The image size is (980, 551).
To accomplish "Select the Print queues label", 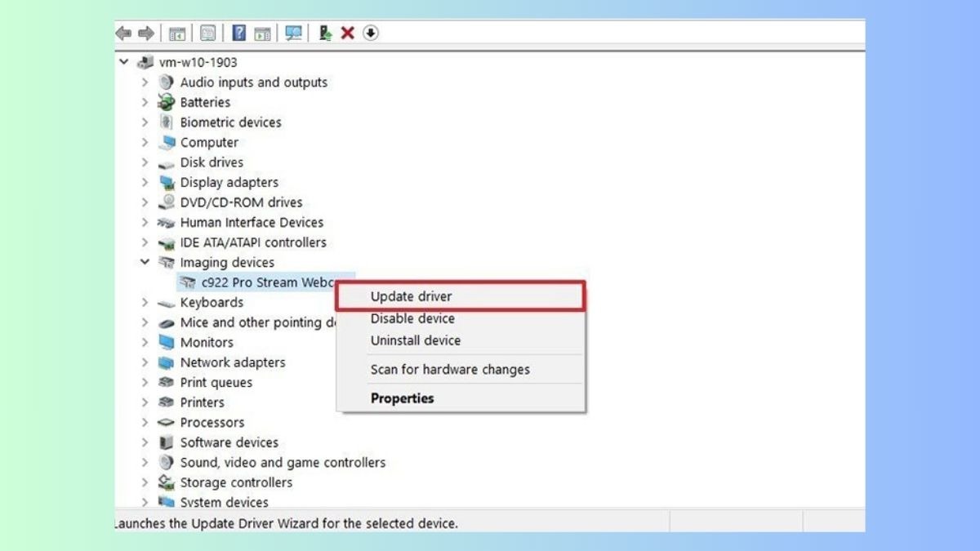I will point(216,382).
